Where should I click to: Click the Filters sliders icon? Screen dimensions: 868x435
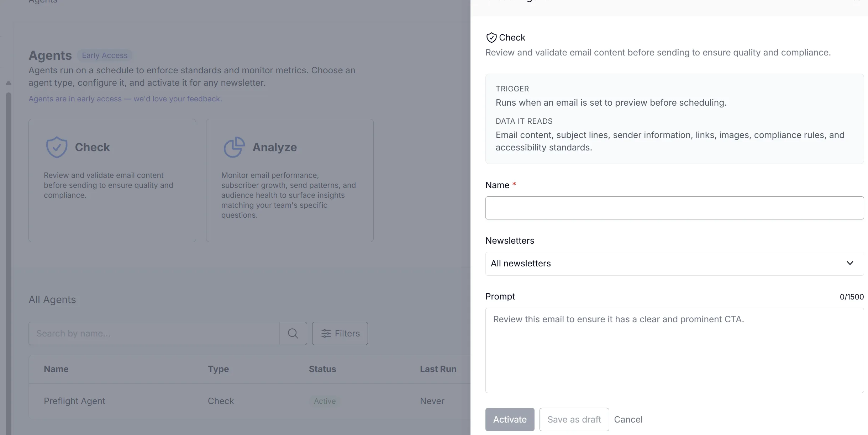326,333
